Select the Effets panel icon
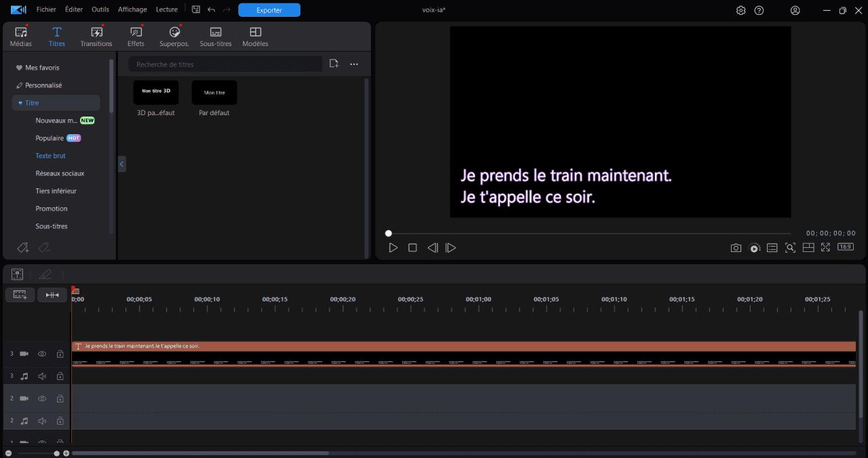The height and width of the screenshot is (458, 868). pos(136,36)
